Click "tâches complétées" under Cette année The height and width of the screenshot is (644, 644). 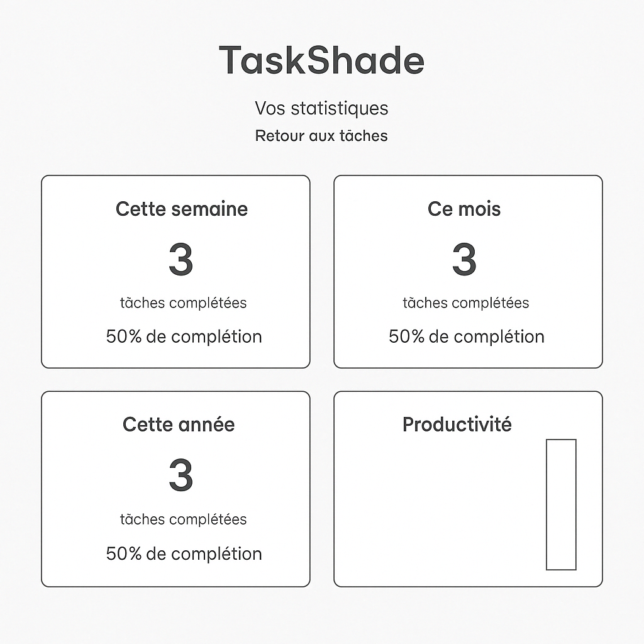click(183, 519)
